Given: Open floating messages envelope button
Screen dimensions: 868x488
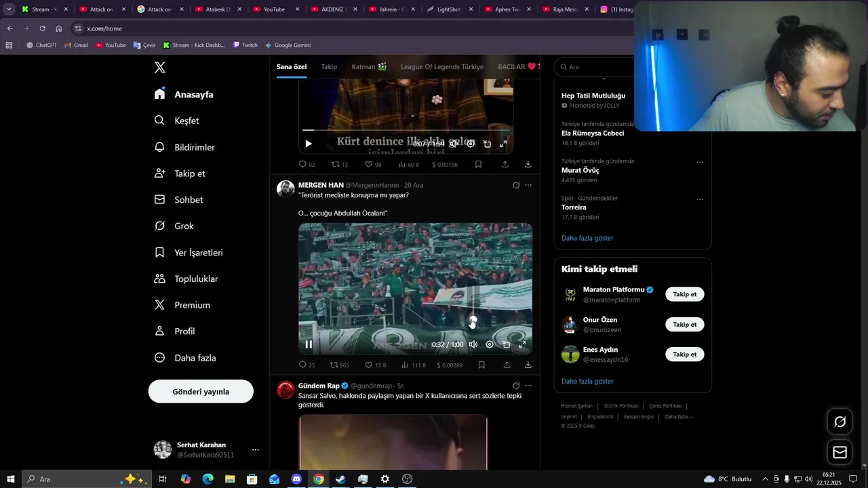Looking at the screenshot, I should pyautogui.click(x=840, y=452).
